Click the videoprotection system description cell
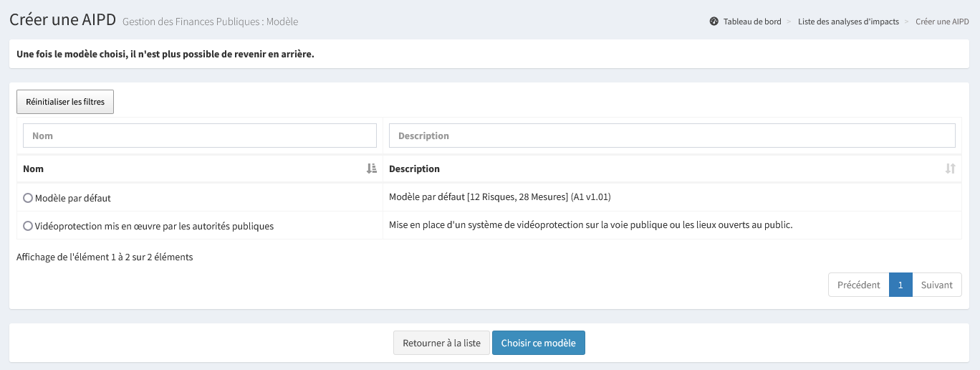The width and height of the screenshot is (980, 370). coord(590,225)
